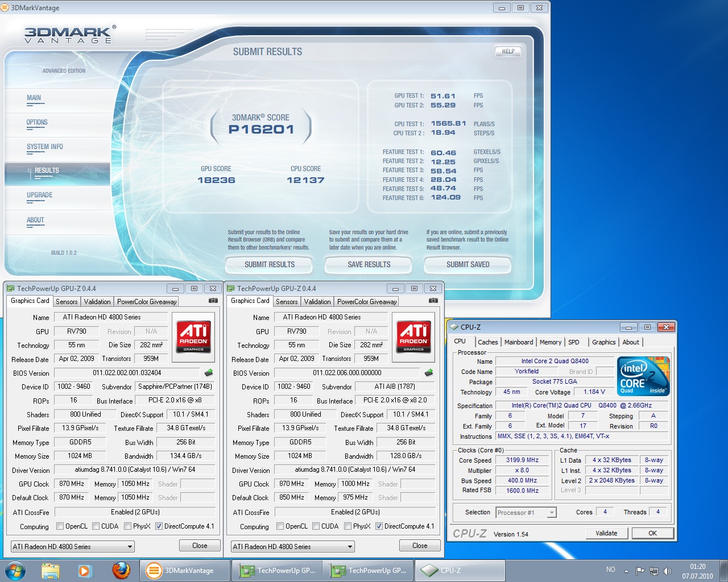This screenshot has width=728, height=582.
Task: Launch Windows Media Player from taskbar
Action: pos(85,570)
